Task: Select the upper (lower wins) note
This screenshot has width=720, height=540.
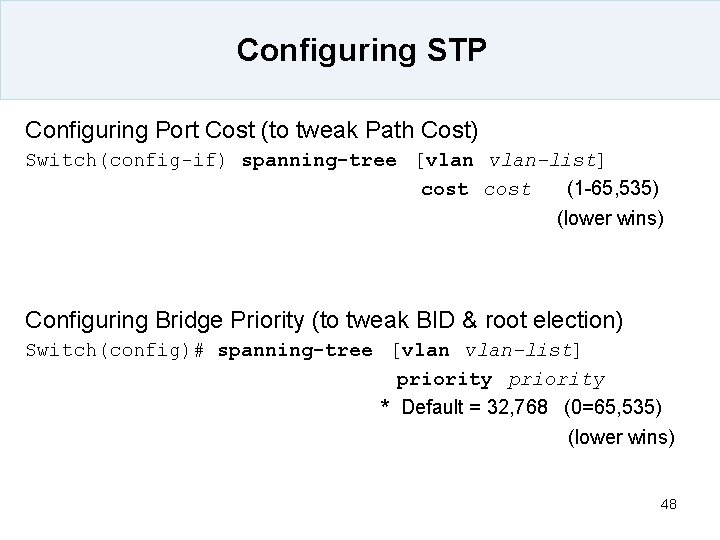Action: coord(610,219)
